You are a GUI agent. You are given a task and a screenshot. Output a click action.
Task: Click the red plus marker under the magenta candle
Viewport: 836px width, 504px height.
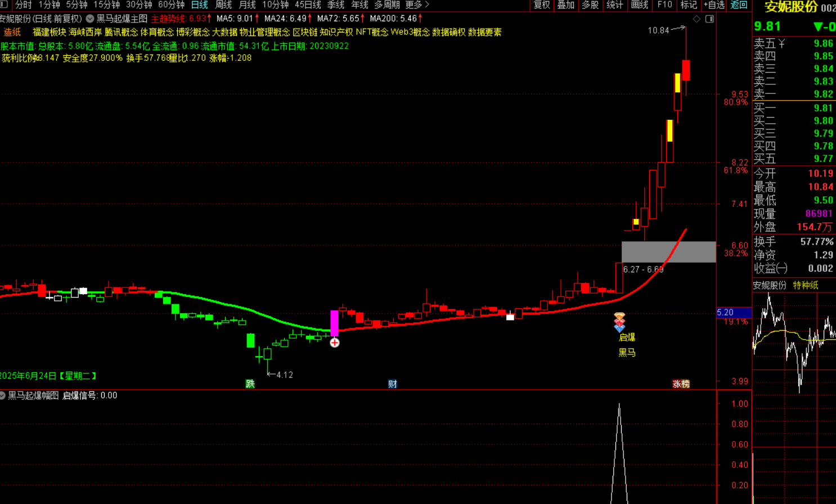click(x=335, y=343)
